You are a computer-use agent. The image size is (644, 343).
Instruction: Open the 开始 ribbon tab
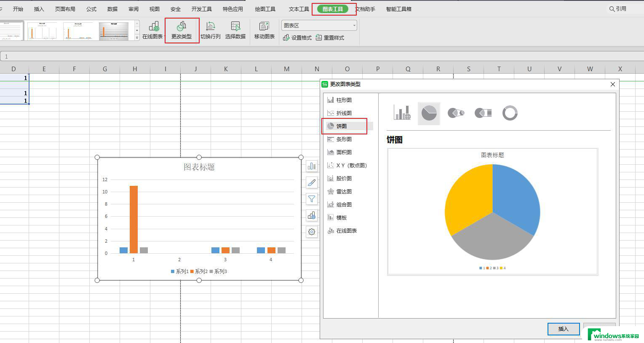[x=18, y=9]
